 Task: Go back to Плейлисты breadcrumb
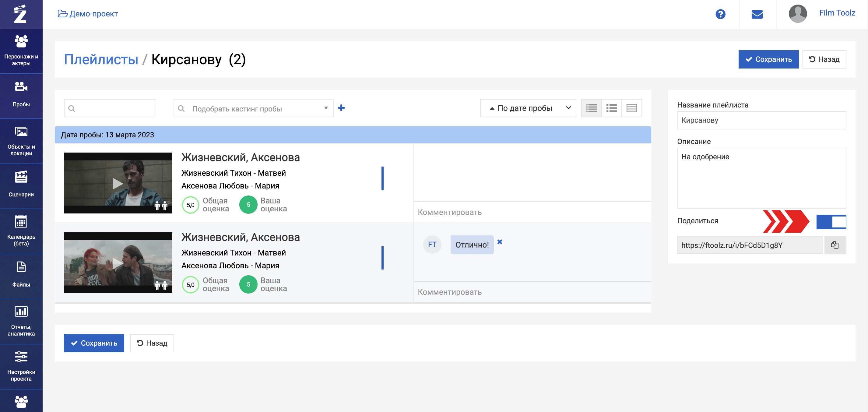tap(101, 60)
